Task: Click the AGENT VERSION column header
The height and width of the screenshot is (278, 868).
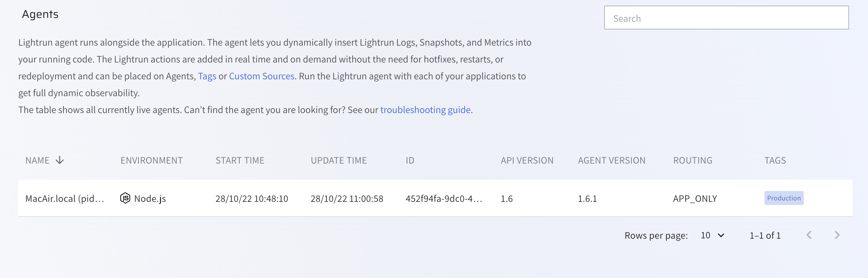Action: point(612,160)
